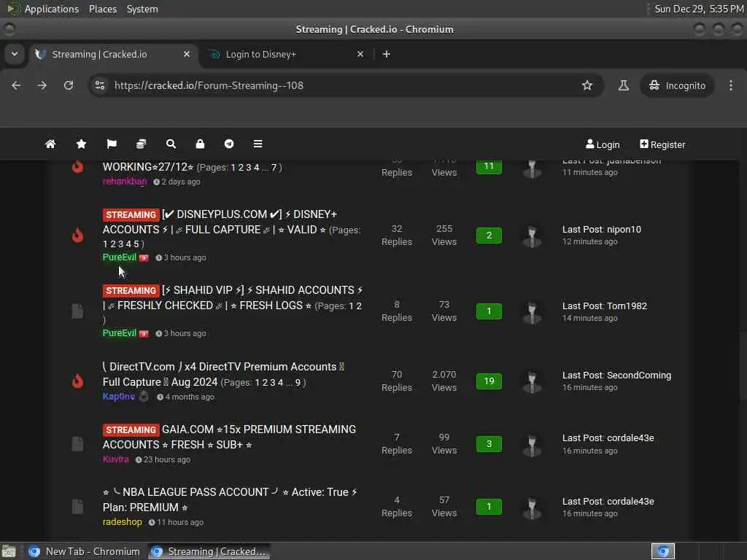Open the DirectTV Premium Accounts thread
Viewport: 747px width, 560px height.
(x=223, y=374)
